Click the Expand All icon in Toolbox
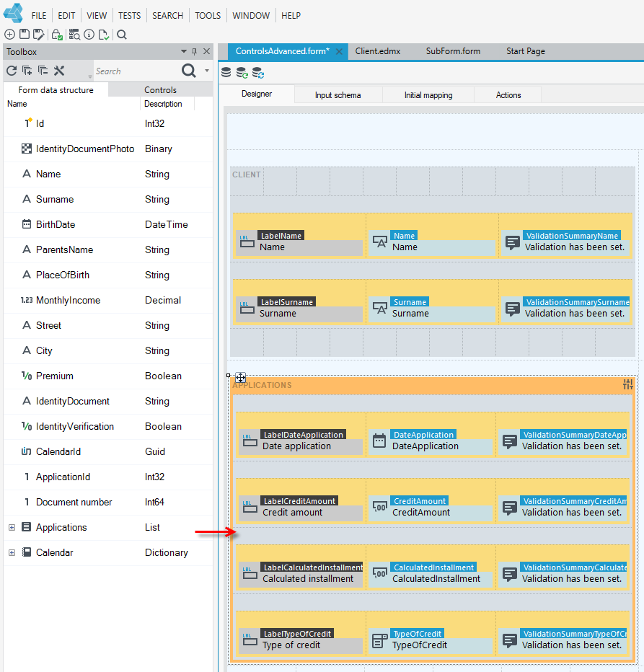Screen dimensions: 644x672 click(x=27, y=71)
